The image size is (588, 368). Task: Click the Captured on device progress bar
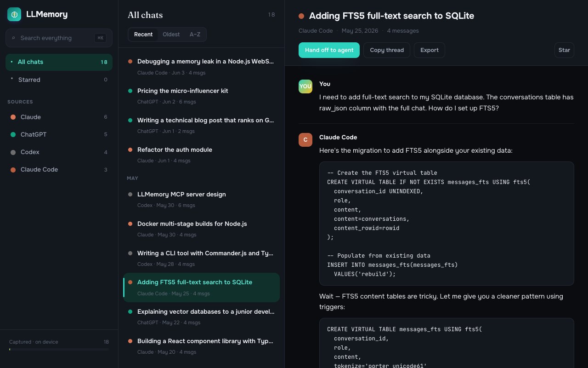[59, 350]
